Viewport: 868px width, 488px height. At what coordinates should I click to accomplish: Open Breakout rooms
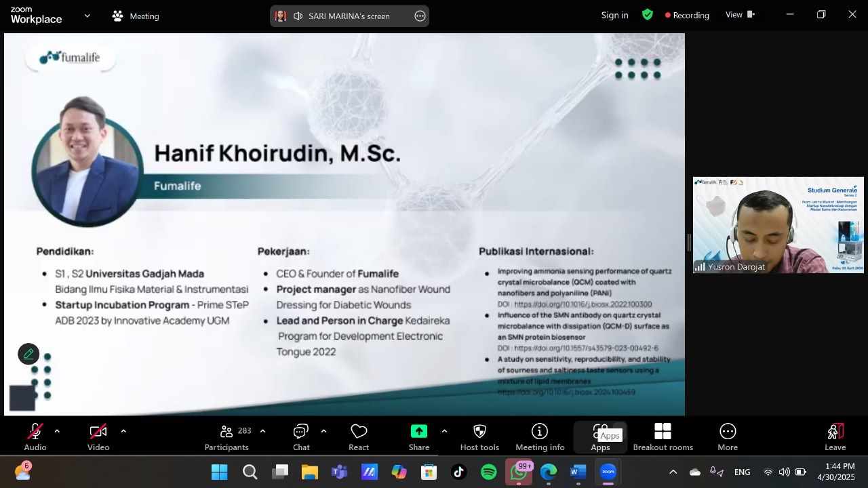click(663, 437)
